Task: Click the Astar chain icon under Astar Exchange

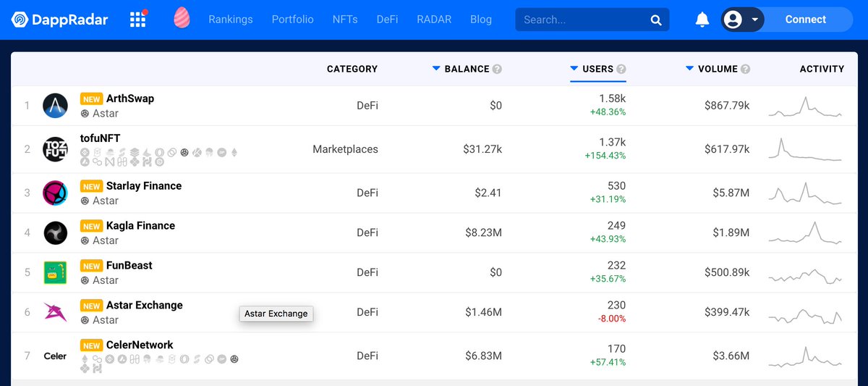Action: pos(85,320)
